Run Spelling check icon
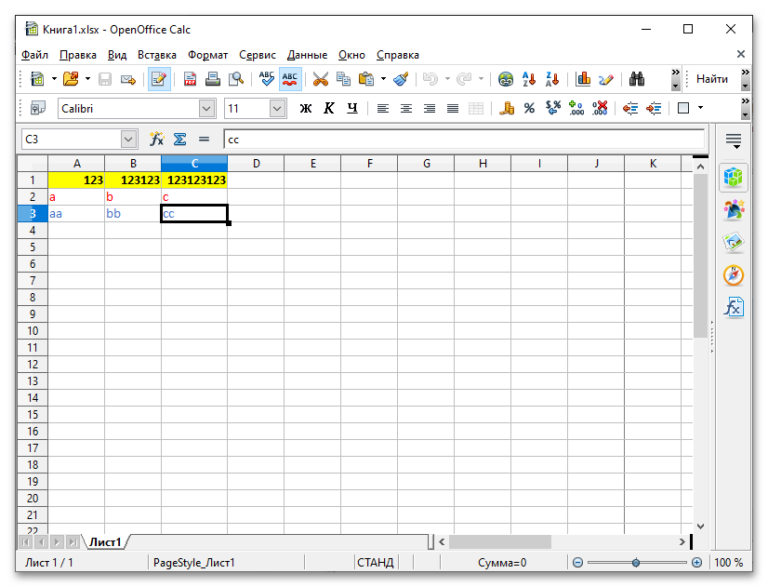This screenshot has height=587, width=768. click(266, 79)
